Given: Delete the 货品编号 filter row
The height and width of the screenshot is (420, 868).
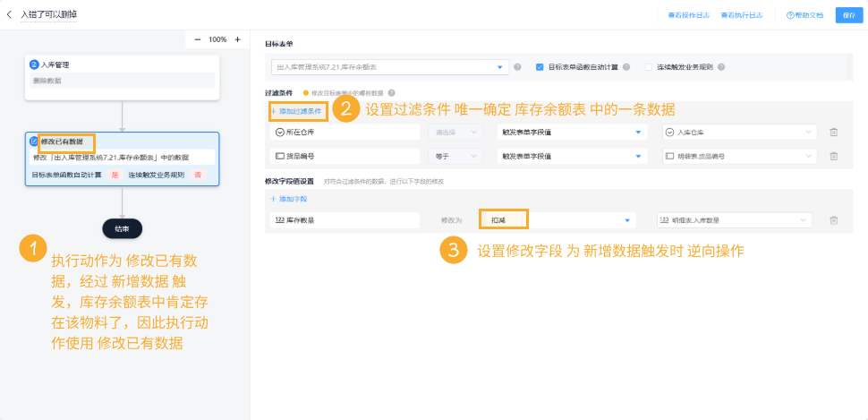Looking at the screenshot, I should pos(834,156).
